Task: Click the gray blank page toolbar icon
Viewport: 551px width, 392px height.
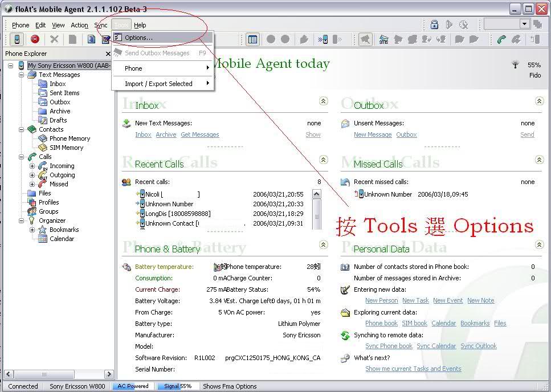Action: pos(73,39)
